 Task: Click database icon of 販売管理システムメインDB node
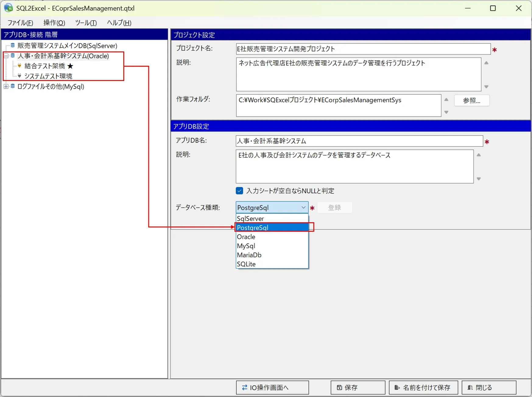point(13,45)
